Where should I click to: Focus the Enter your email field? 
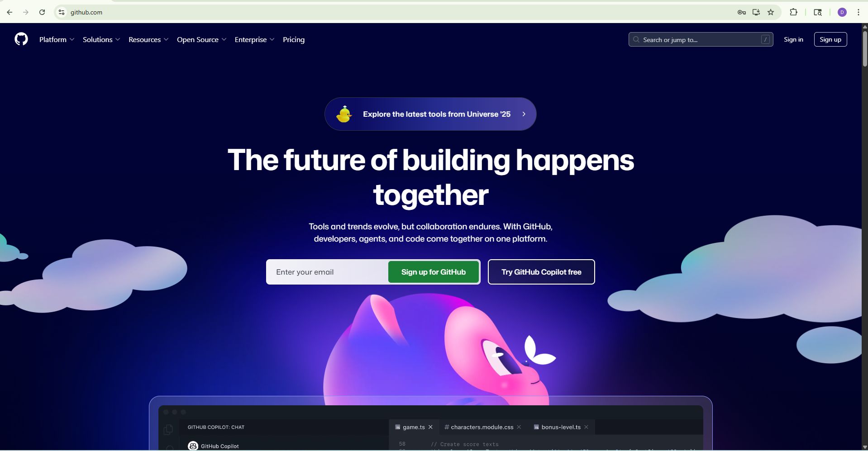tap(327, 272)
